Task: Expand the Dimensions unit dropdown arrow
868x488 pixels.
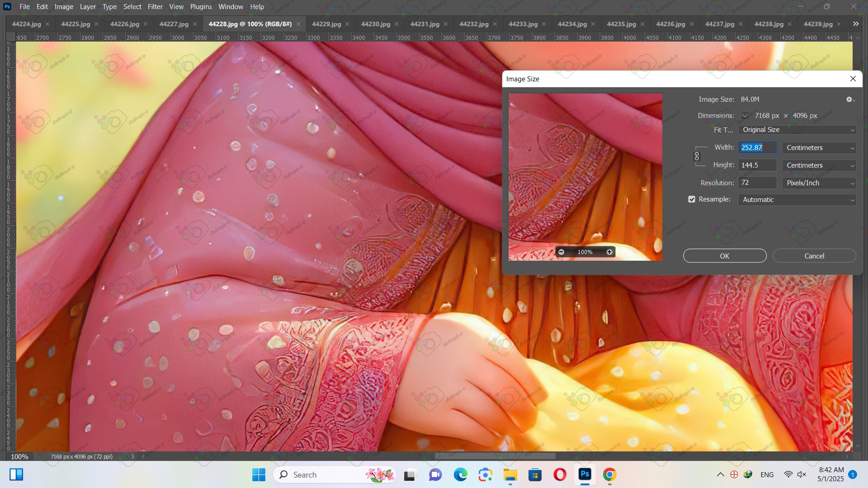Action: [745, 116]
